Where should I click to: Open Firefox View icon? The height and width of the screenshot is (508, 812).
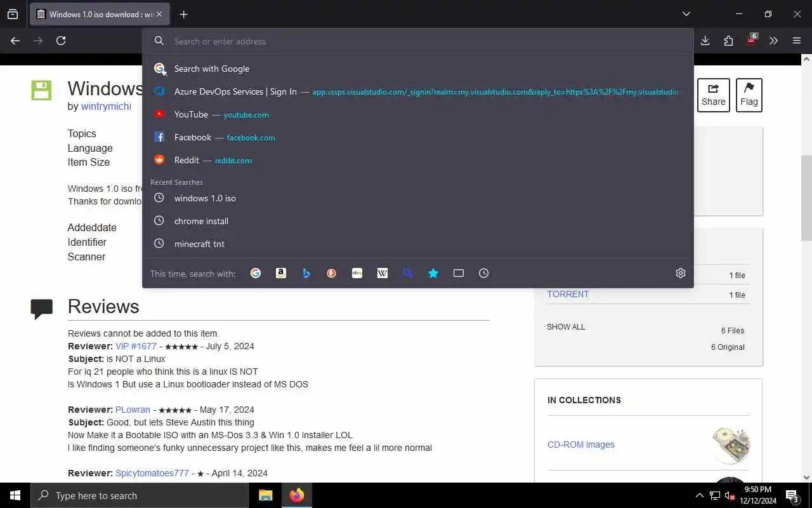[13, 14]
